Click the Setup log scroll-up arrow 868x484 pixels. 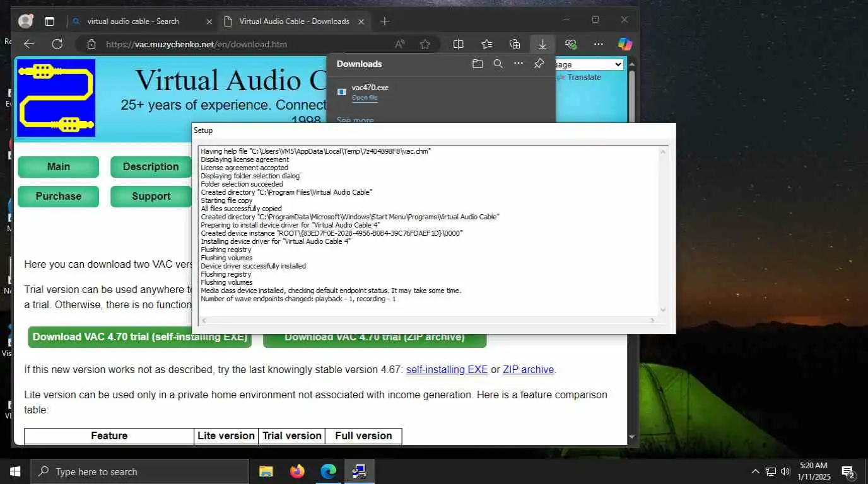click(662, 152)
